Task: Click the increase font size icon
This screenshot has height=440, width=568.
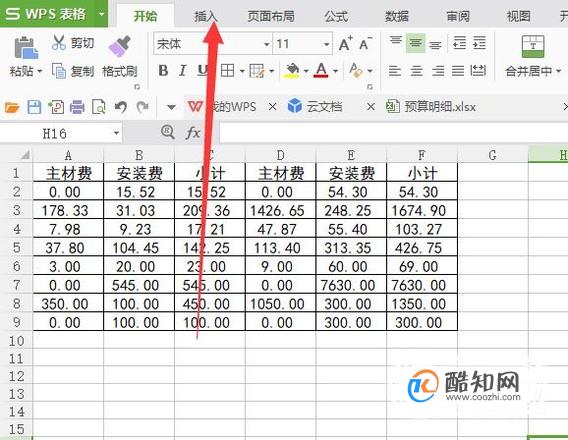Action: (x=345, y=44)
